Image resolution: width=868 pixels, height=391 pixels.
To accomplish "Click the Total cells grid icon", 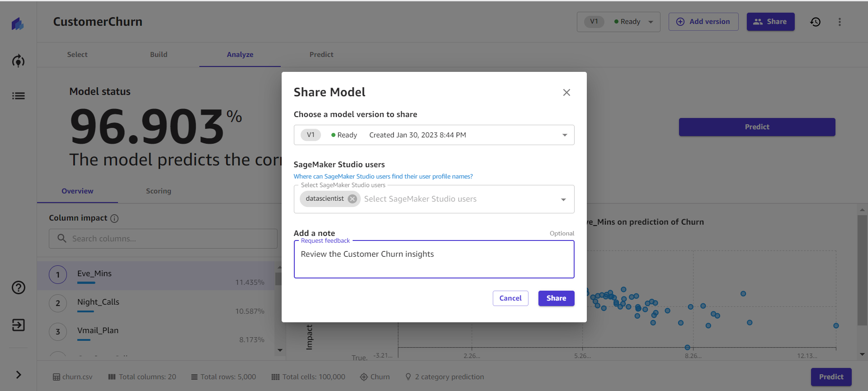I will (275, 377).
